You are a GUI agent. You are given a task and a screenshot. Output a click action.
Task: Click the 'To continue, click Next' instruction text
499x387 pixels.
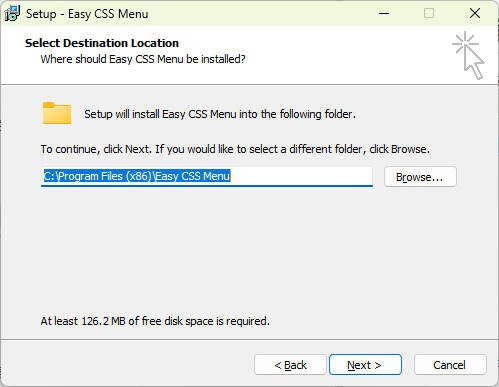[235, 149]
